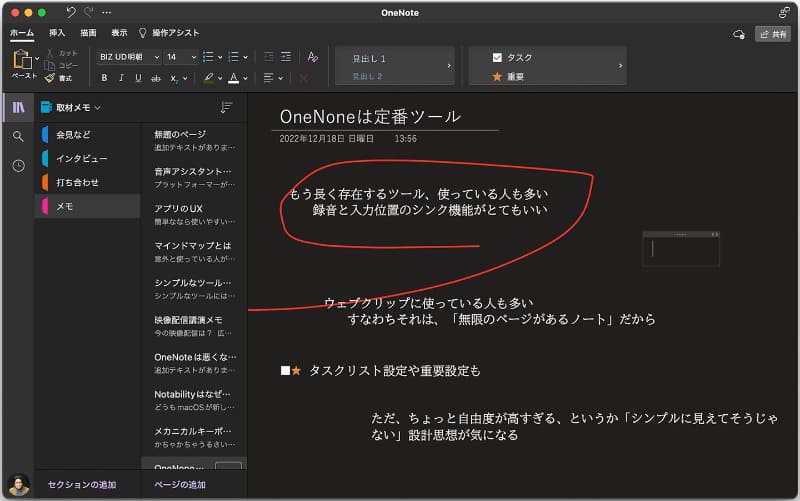Click the Copy icon
Viewport: 800px width, 501px height.
49,65
